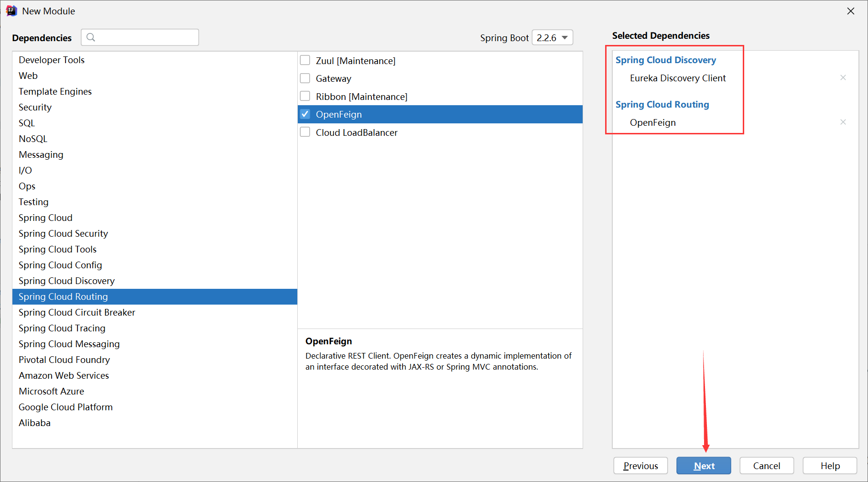
Task: Select Spring Cloud Messaging category
Action: 155,344
